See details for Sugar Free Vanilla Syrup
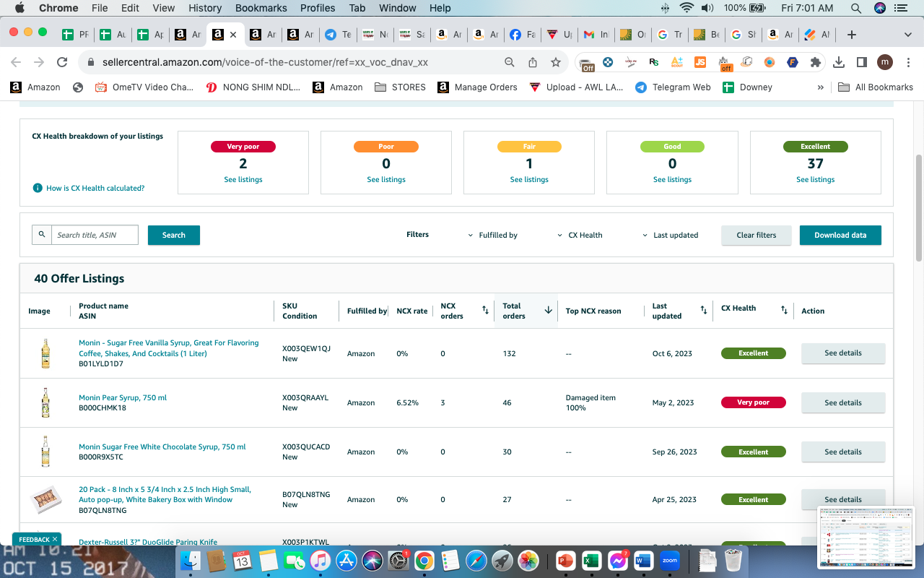Screen dimensions: 924x578 [843, 353]
